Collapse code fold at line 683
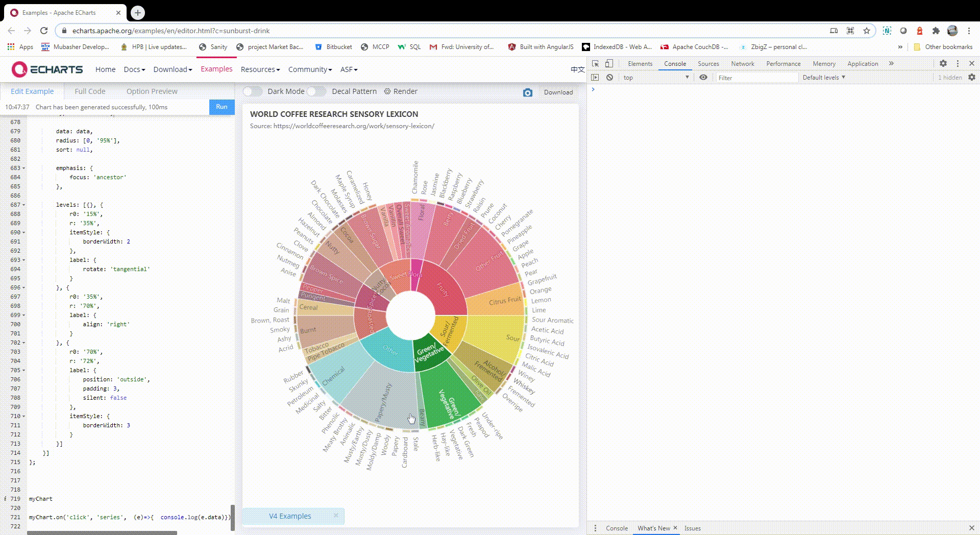Image resolution: width=980 pixels, height=535 pixels. pos(23,168)
